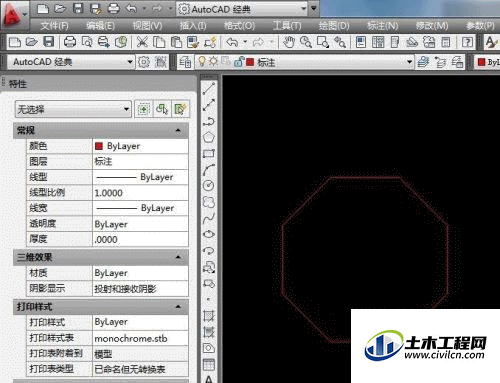The width and height of the screenshot is (500, 383).
Task: Open the Undo history dropdown arrow in the standard toolbar
Action: [x=245, y=42]
